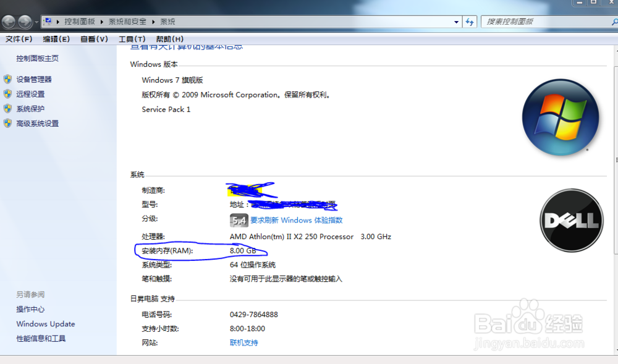The image size is (618, 364).
Task: Click the Dell logo image
Action: [x=572, y=220]
